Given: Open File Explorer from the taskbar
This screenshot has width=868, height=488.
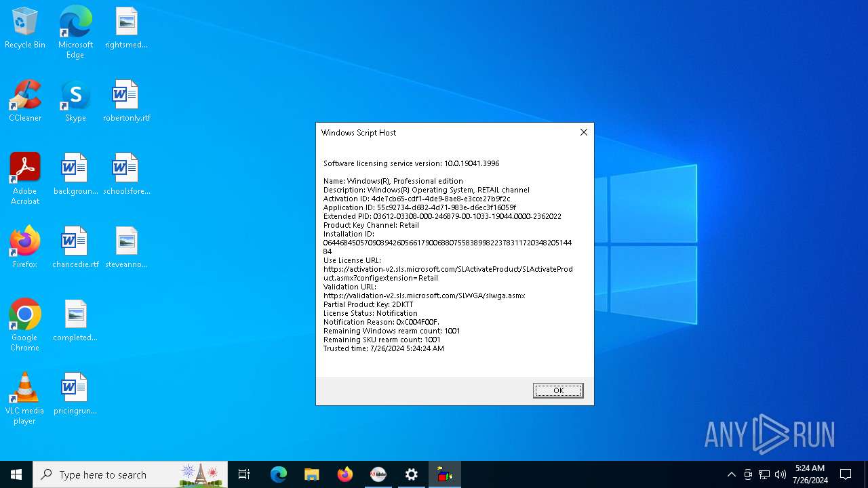Looking at the screenshot, I should pos(312,474).
